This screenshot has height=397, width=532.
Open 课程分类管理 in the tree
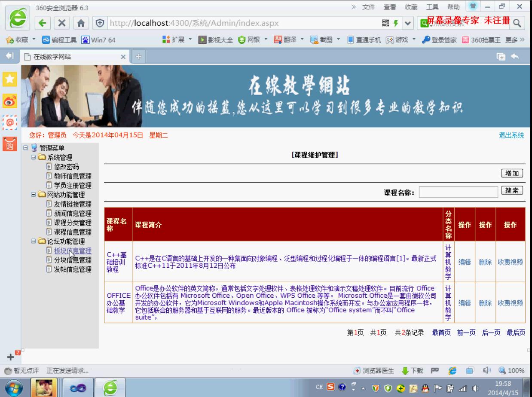pyautogui.click(x=73, y=223)
